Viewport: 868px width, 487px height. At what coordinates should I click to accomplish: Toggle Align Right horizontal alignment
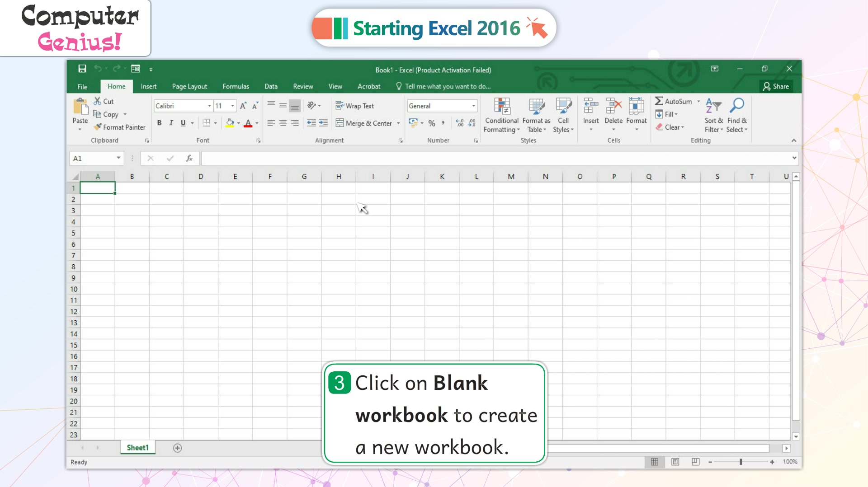(295, 123)
